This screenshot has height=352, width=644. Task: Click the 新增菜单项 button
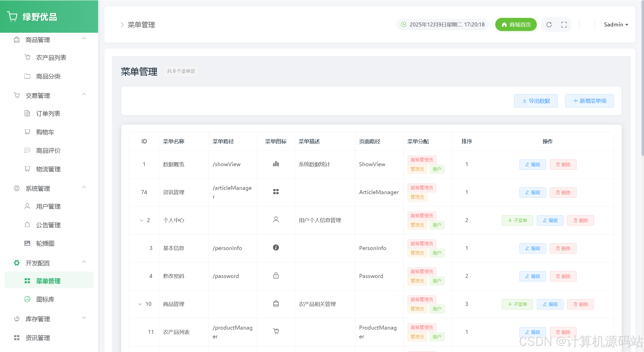[x=589, y=101]
